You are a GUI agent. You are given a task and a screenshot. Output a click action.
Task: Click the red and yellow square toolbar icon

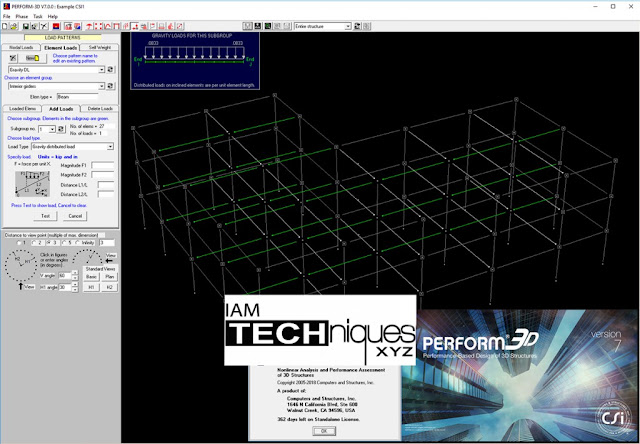56,26
